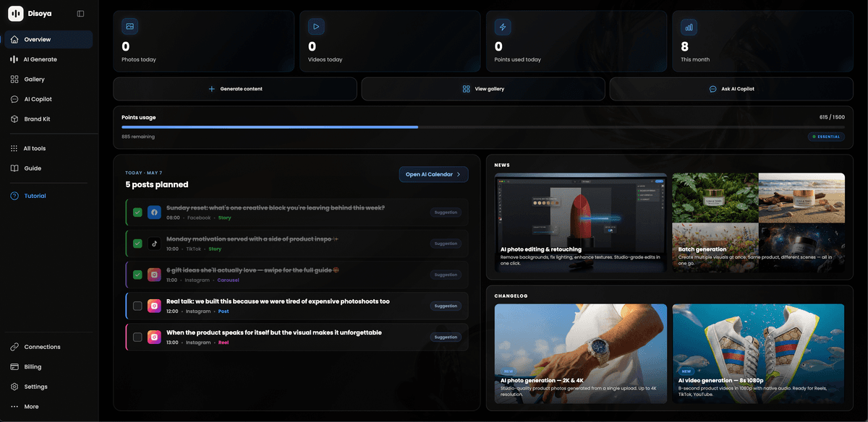The image size is (868, 422).
Task: Click the chat icon on Ask AI Copilot
Action: point(712,89)
